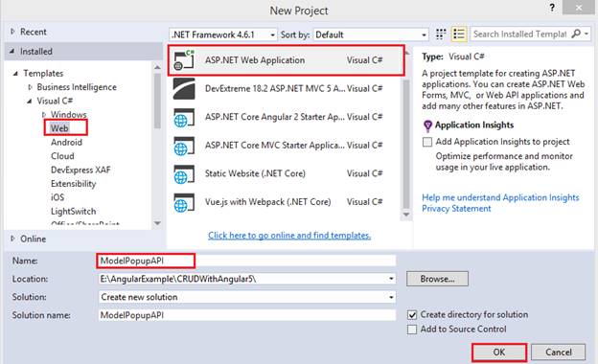Viewport: 598px width, 364px height.
Task: Select Static Website (.NET Core) template name
Action: pos(255,173)
